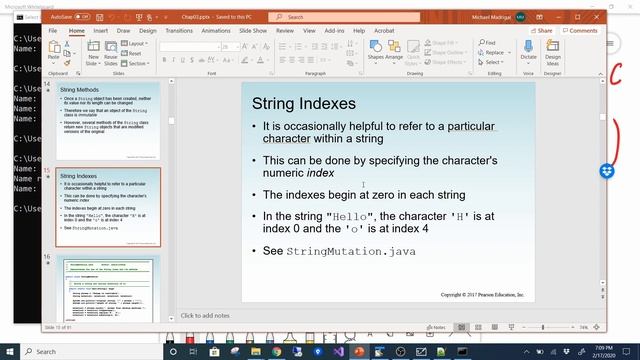Toggle Bold formatting
This screenshot has width=640, height=360.
point(164,60)
